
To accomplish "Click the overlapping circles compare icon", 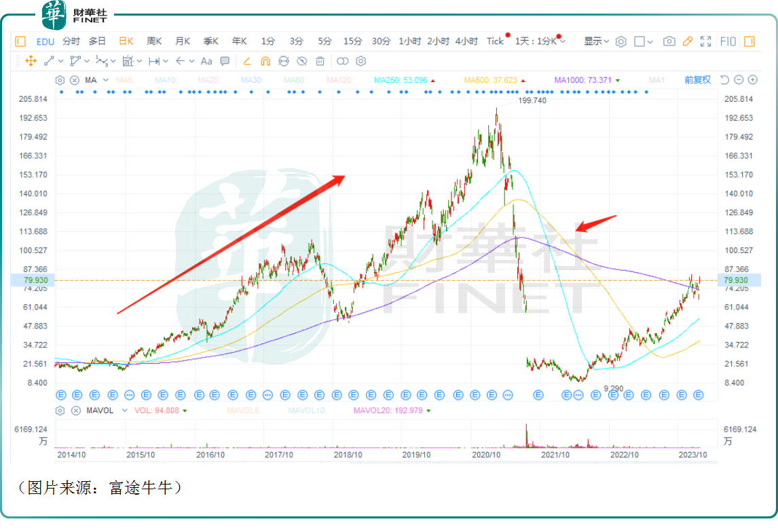I will point(342,61).
